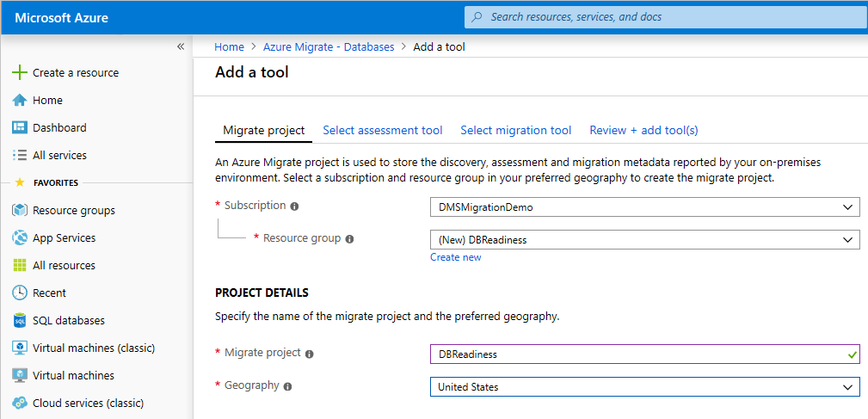The height and width of the screenshot is (419, 868).
Task: Open the Review + add tool(s) tab
Action: [643, 131]
